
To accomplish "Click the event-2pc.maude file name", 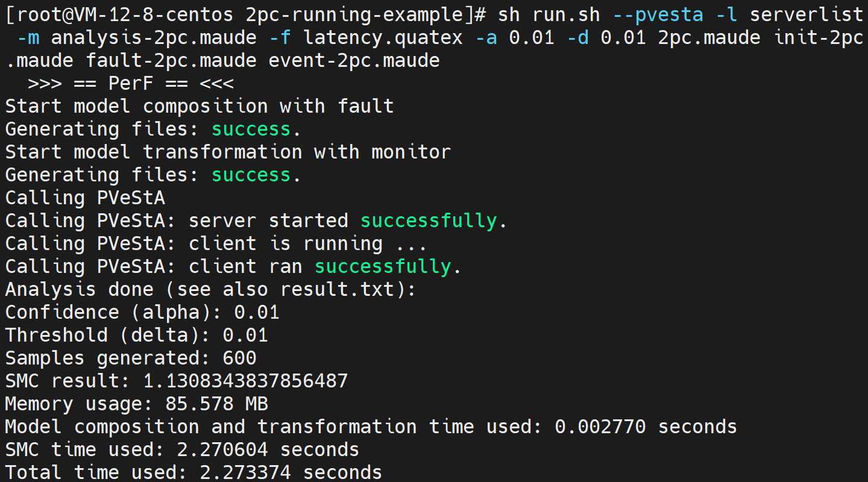I will (x=354, y=60).
